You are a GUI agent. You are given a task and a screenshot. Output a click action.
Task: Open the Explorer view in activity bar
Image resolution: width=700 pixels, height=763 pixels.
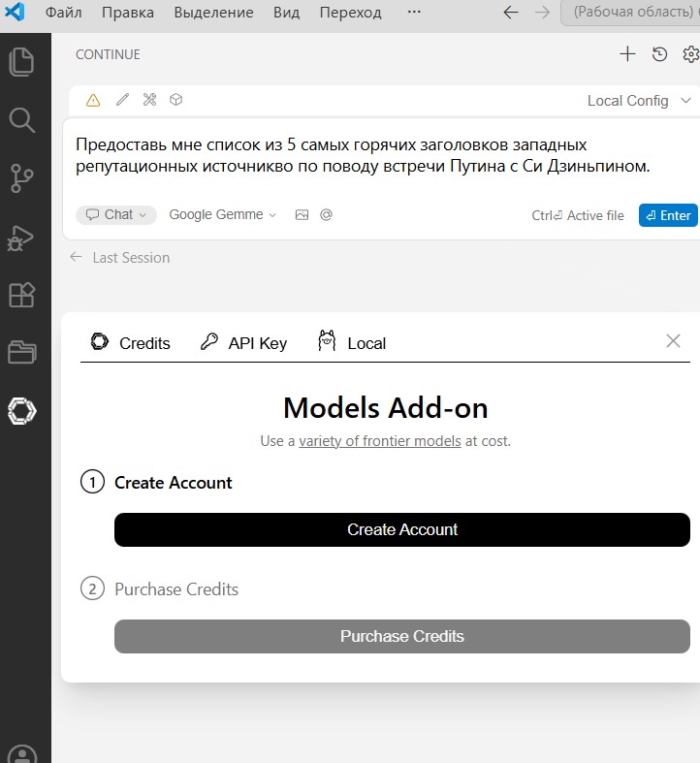click(x=22, y=62)
